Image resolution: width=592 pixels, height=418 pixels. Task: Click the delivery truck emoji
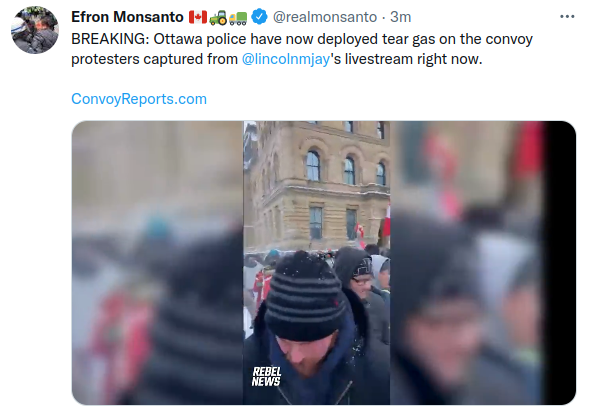point(238,18)
